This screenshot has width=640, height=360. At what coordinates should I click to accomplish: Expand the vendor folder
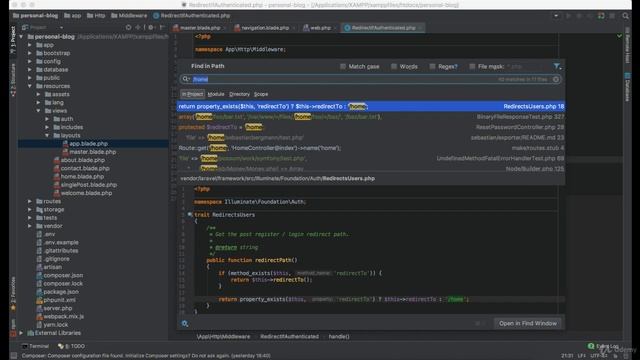pos(30,226)
